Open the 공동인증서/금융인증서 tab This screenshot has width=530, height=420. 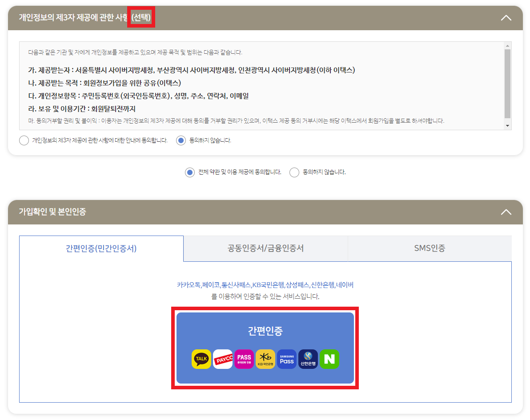266,248
